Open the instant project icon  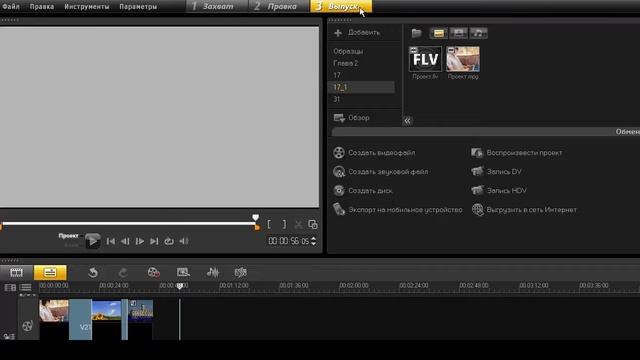point(183,272)
